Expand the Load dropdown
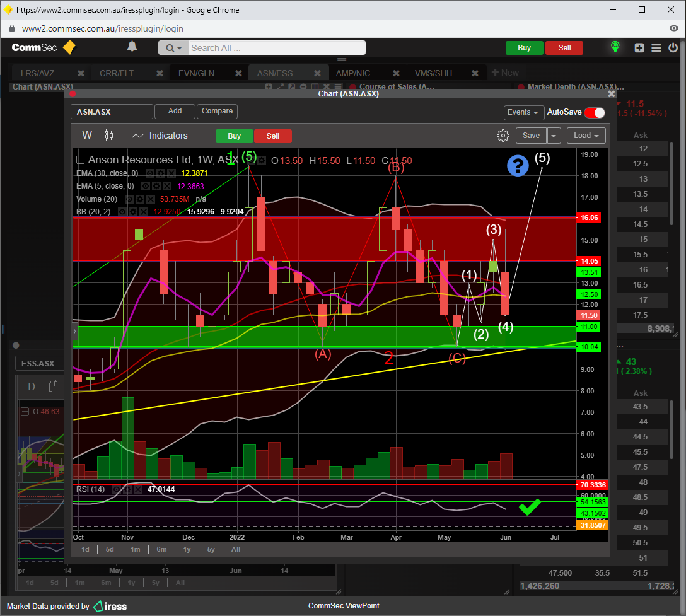Image resolution: width=686 pixels, height=616 pixels. [x=586, y=136]
